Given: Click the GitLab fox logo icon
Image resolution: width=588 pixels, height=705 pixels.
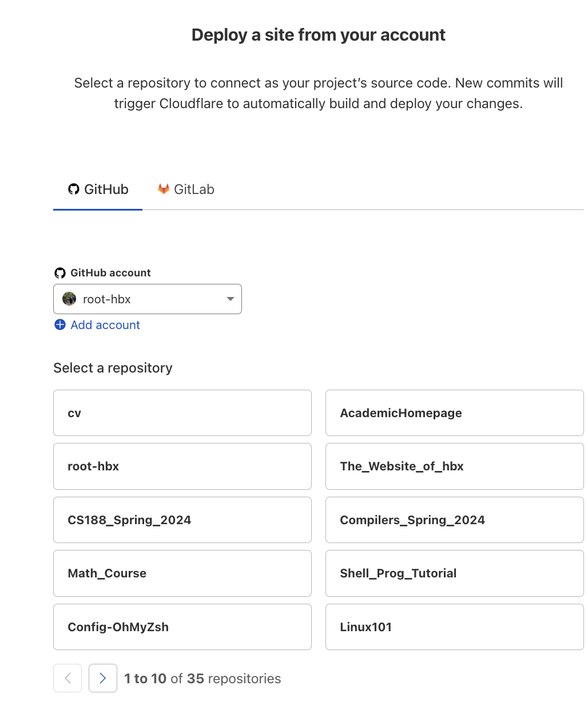Looking at the screenshot, I should 164,189.
